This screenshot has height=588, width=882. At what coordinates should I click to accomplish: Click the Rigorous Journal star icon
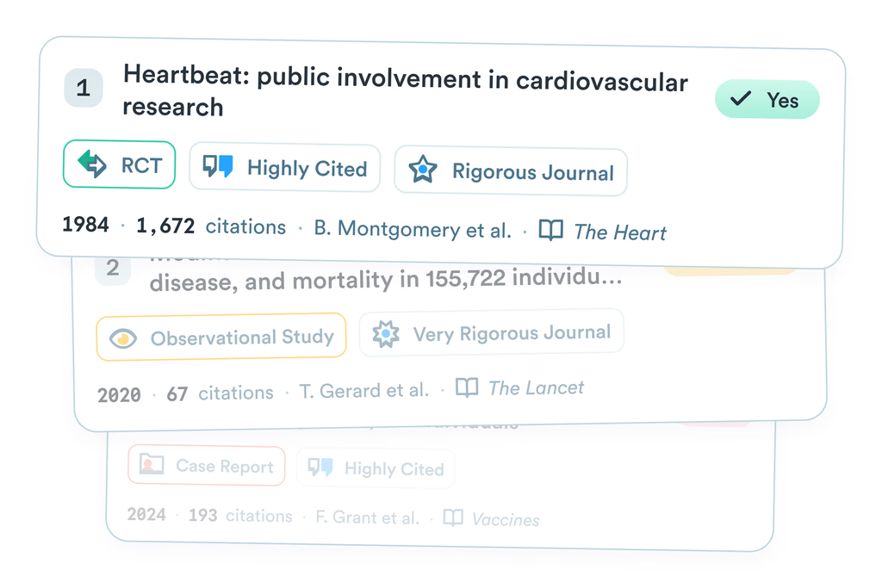pyautogui.click(x=423, y=170)
